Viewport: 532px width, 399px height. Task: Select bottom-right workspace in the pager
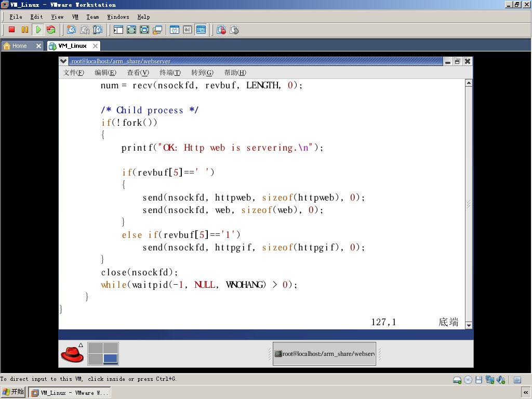pyautogui.click(x=111, y=358)
